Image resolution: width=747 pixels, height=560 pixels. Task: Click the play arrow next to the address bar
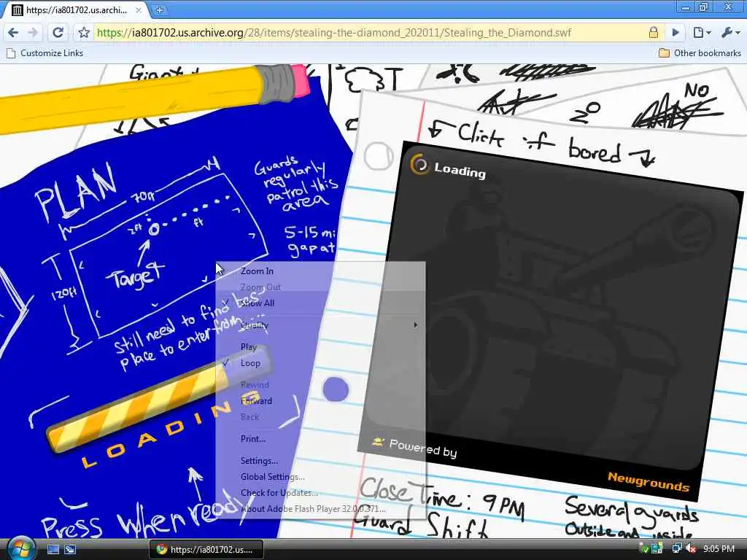(x=676, y=32)
